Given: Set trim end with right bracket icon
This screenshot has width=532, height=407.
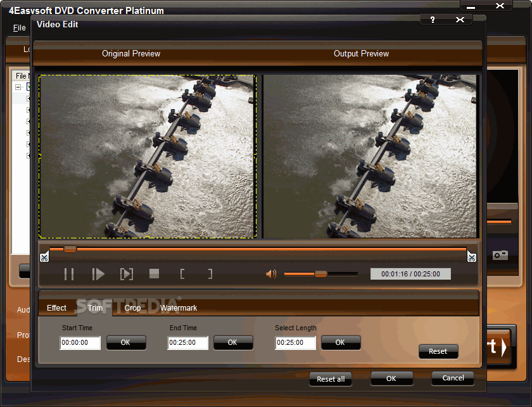Looking at the screenshot, I should click(210, 274).
